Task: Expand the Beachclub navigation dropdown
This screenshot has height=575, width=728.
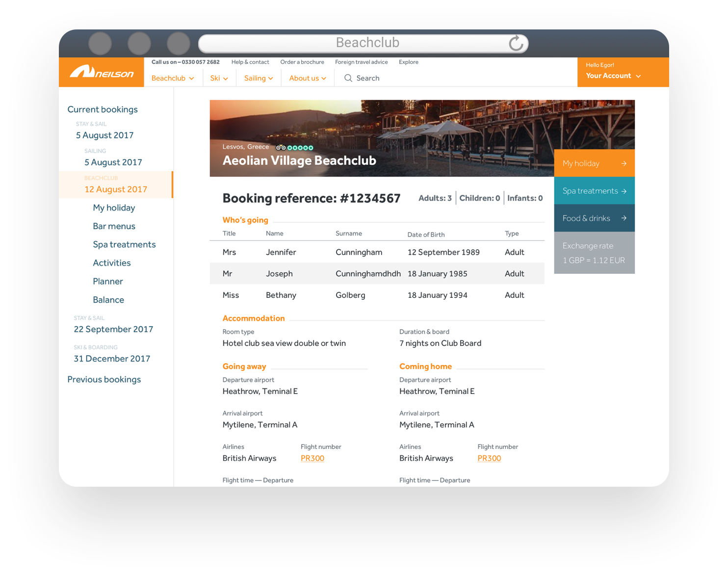Action: pos(173,78)
